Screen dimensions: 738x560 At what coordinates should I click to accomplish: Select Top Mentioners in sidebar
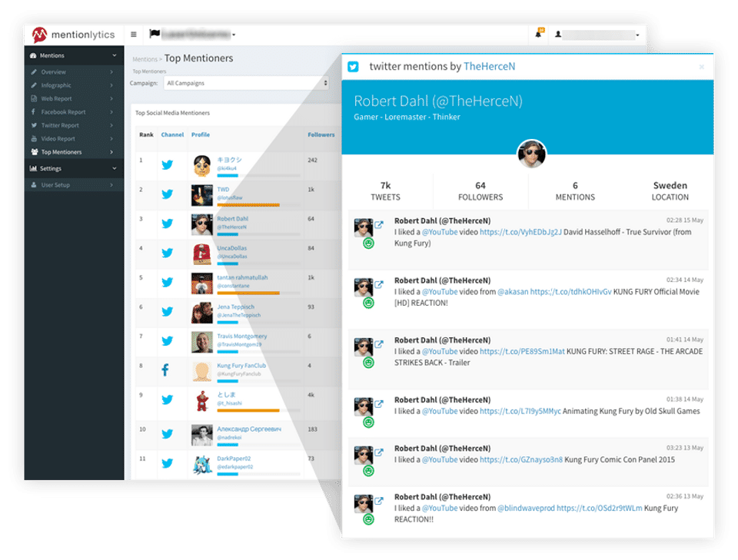(x=74, y=152)
